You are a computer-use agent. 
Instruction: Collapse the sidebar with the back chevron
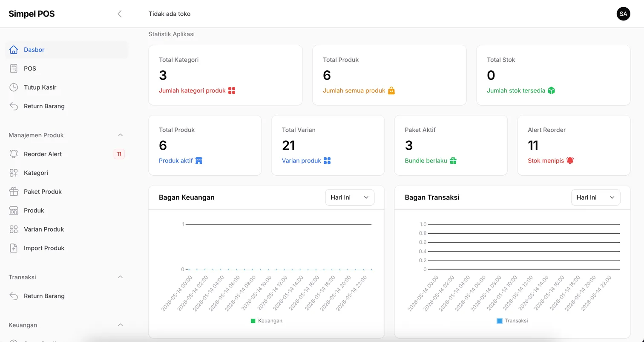pos(120,14)
